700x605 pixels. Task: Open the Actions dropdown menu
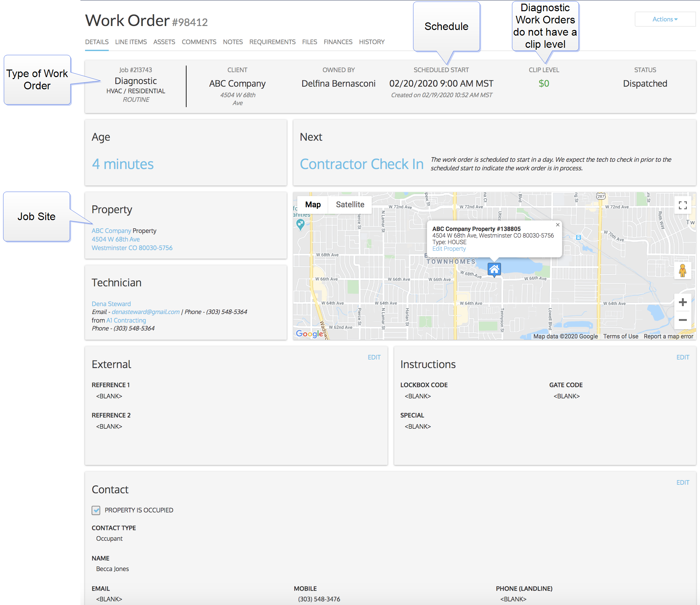click(664, 19)
